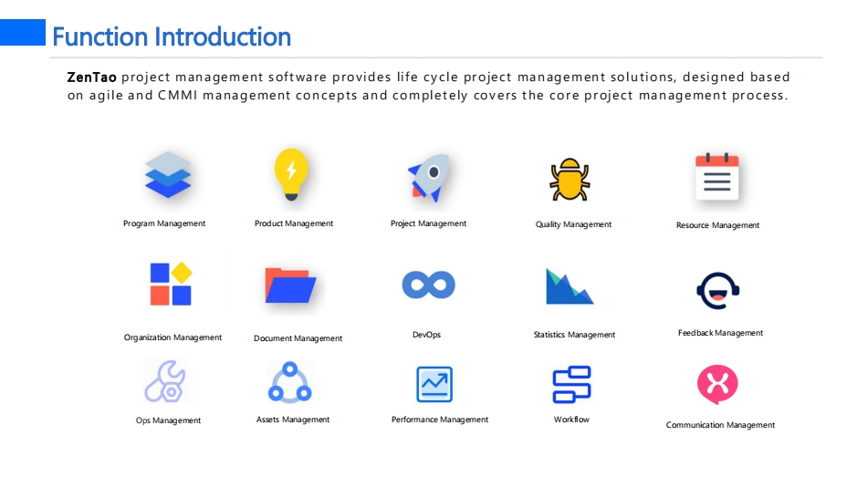Click the Quality Management bug icon
This screenshot has height=477, width=868.
[570, 180]
